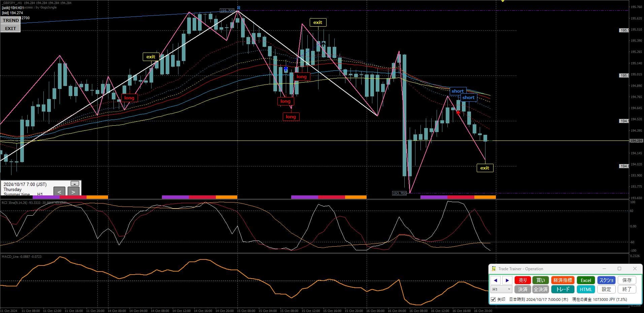The height and width of the screenshot is (313, 644).
Task: Open the トレード trade list
Action: [563, 289]
